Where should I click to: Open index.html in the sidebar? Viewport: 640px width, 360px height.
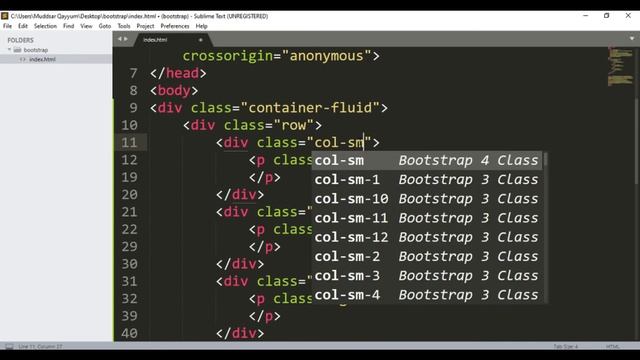coord(42,59)
